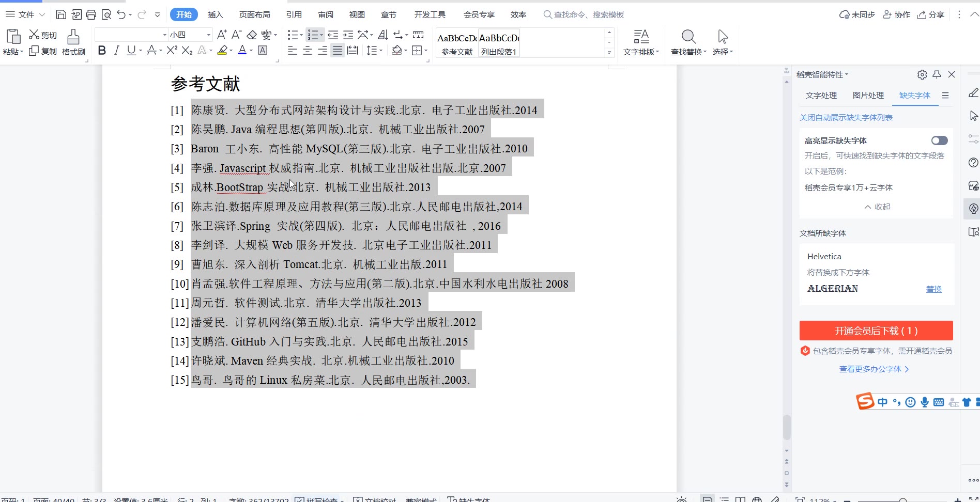Expand the styles gallery list

[x=609, y=52]
